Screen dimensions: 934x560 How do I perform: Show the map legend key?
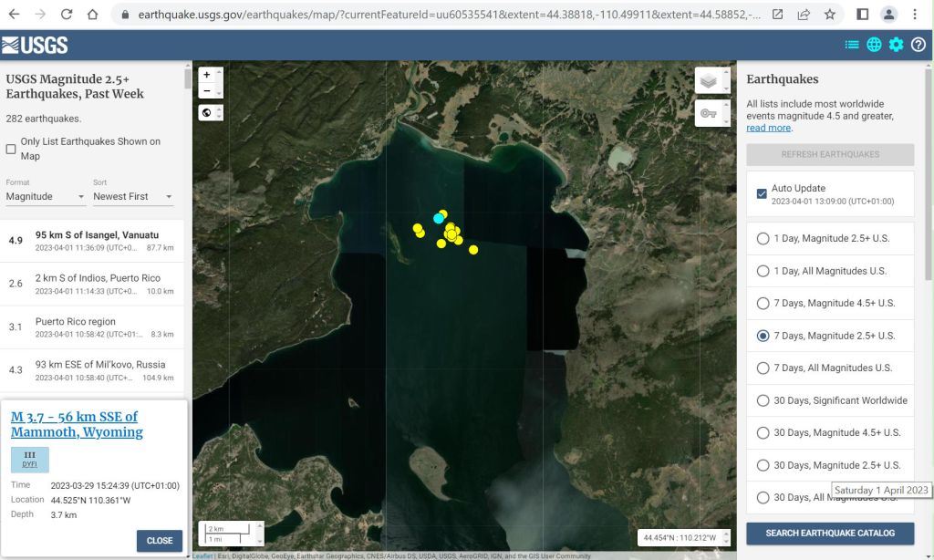point(709,113)
